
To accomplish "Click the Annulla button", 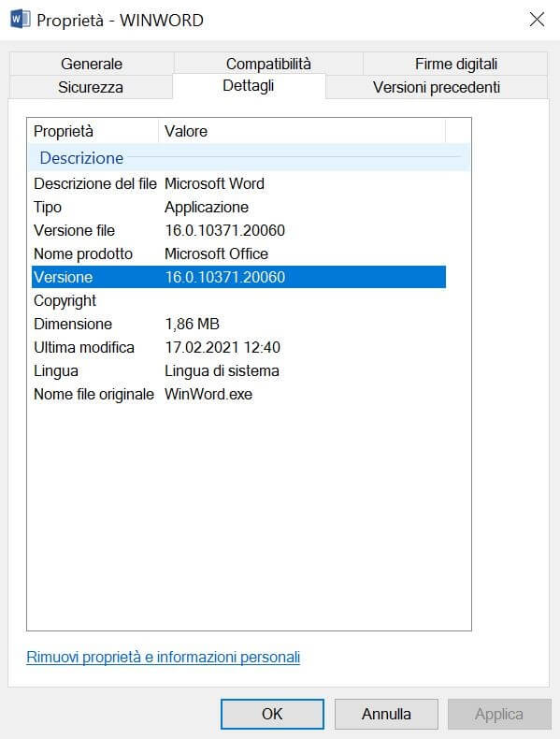I will (386, 714).
